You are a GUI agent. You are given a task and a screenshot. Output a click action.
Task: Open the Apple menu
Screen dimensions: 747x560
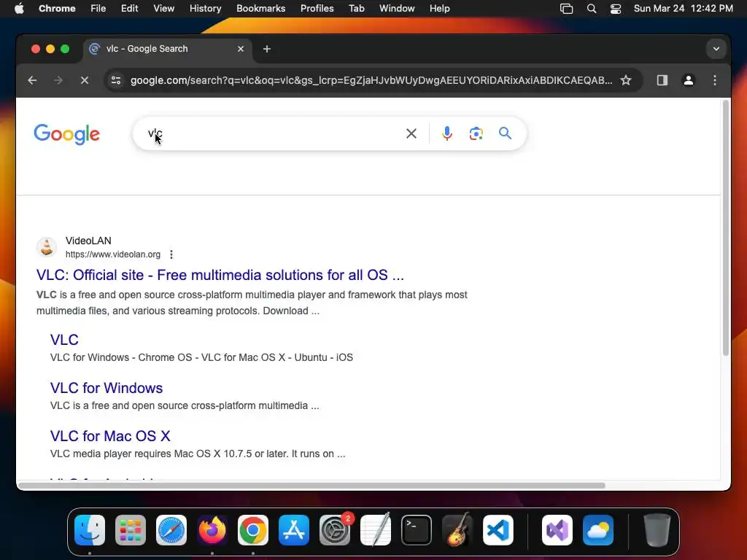[x=19, y=9]
